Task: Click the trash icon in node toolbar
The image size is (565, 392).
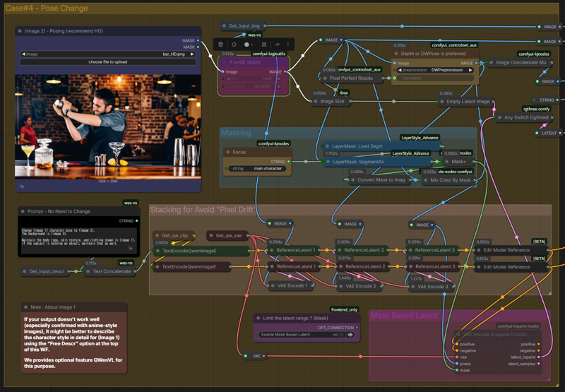Action: [221, 44]
